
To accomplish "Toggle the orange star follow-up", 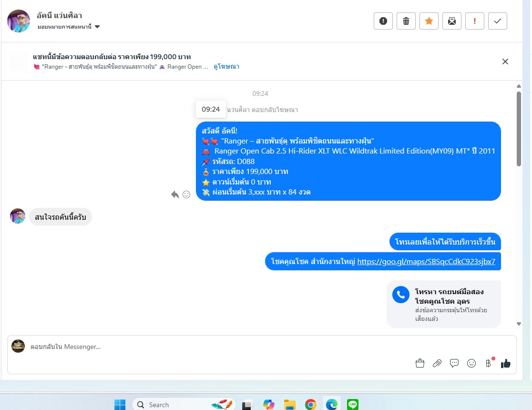I will click(429, 21).
